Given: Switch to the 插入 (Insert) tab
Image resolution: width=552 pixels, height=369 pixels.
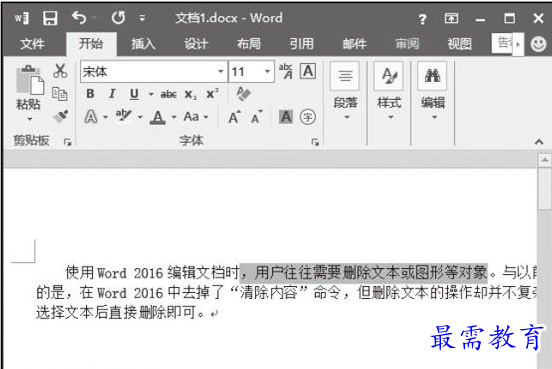Looking at the screenshot, I should [143, 44].
